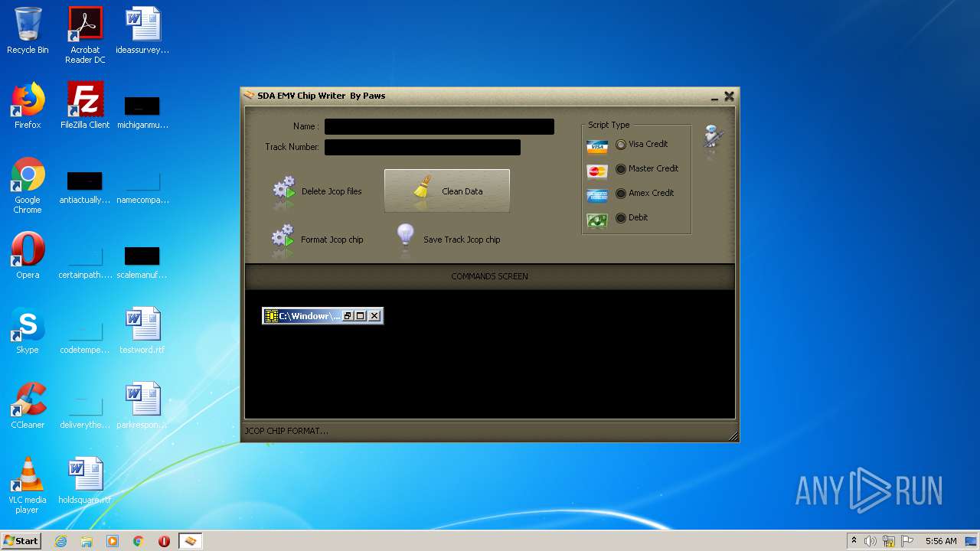Select the VLC media player shortcut
The image size is (980, 551).
(x=28, y=486)
